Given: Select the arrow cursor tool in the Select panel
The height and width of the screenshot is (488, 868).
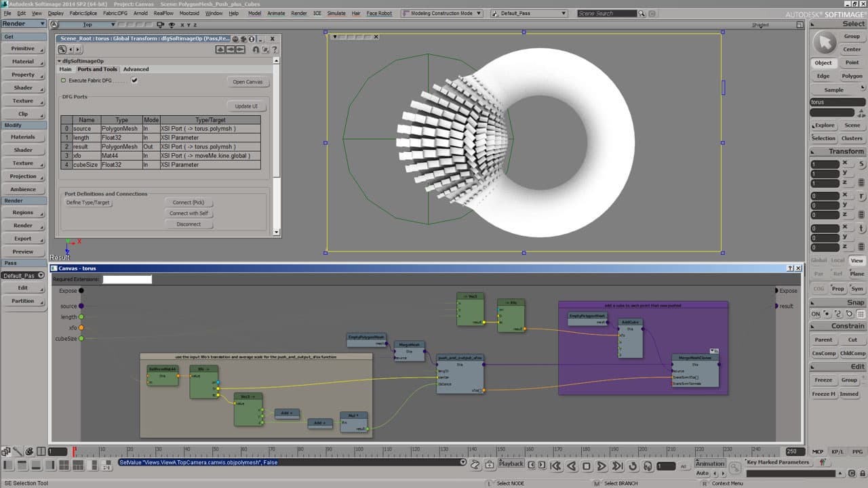Looking at the screenshot, I should pos(826,43).
